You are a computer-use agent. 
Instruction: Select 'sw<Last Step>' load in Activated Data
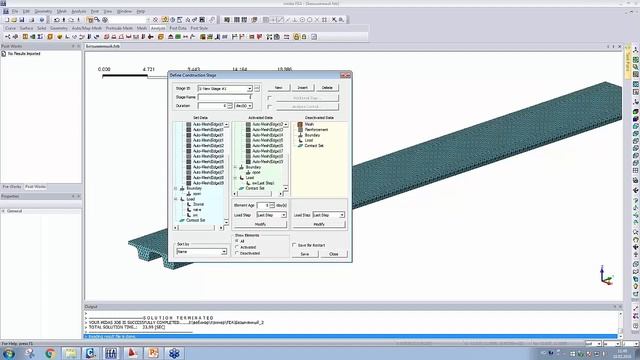(x=263, y=183)
